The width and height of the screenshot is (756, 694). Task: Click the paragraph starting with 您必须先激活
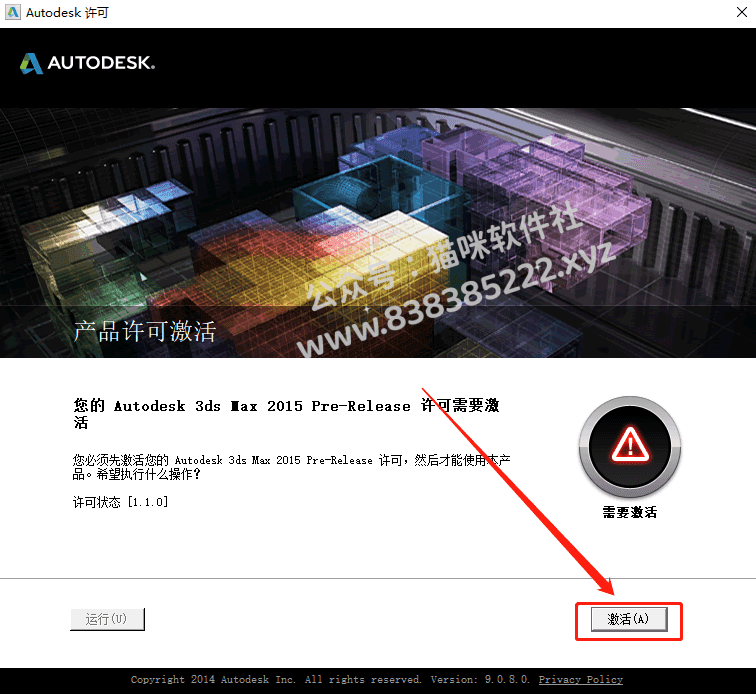point(291,467)
